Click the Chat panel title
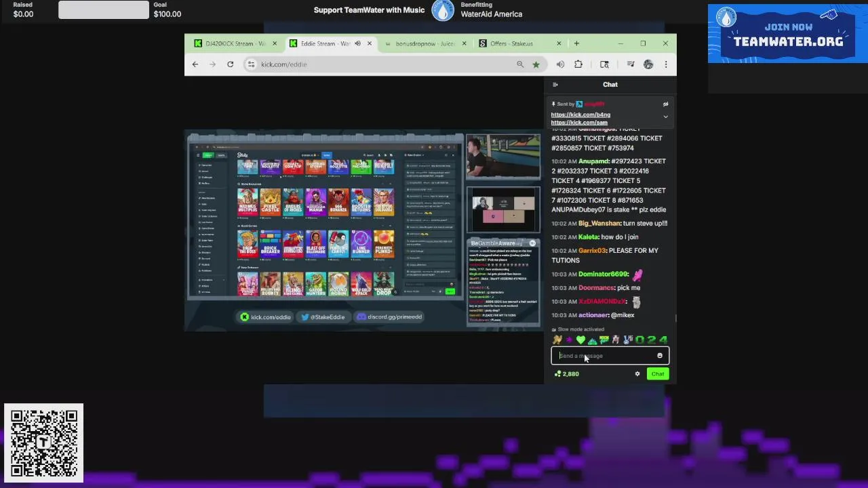The image size is (868, 488). point(610,85)
